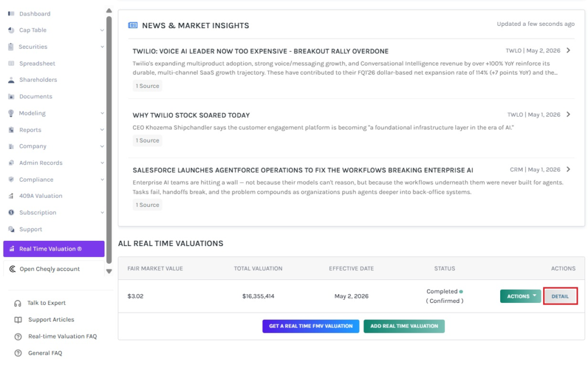This screenshot has height=365, width=588.
Task: Click the Support Articles book icon
Action: click(18, 320)
